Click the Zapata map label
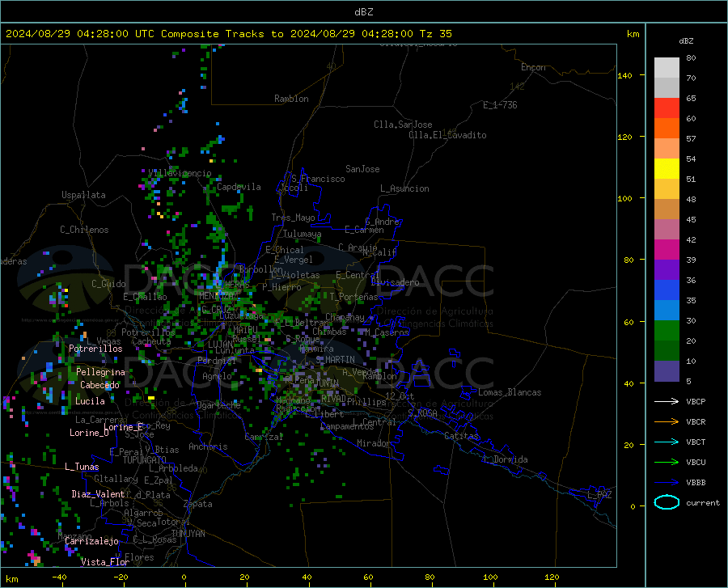 click(198, 504)
